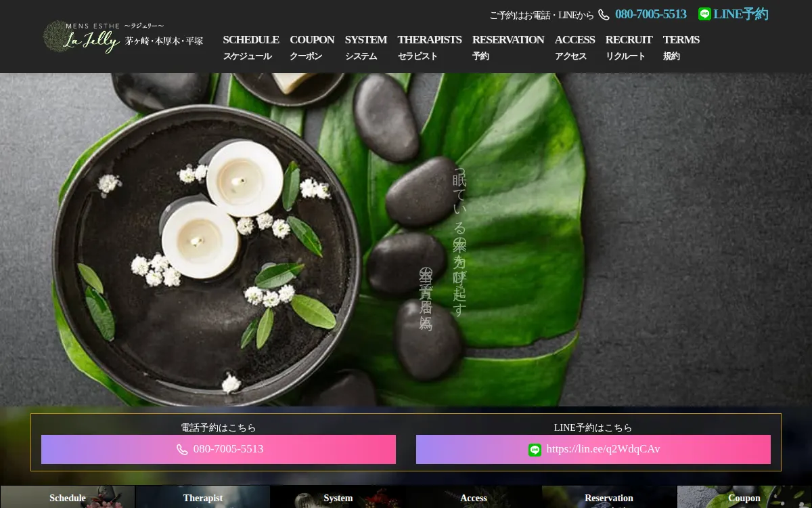Click the La Jelly logo
This screenshot has height=508, width=812.
pos(123,37)
